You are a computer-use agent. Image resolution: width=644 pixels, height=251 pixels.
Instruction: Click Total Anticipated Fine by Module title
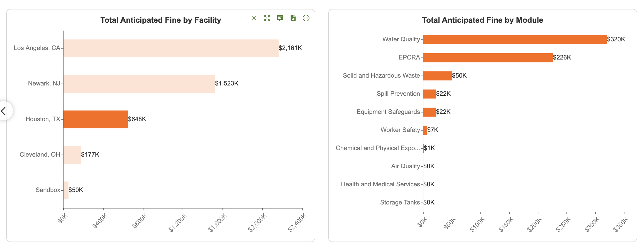pyautogui.click(x=482, y=20)
